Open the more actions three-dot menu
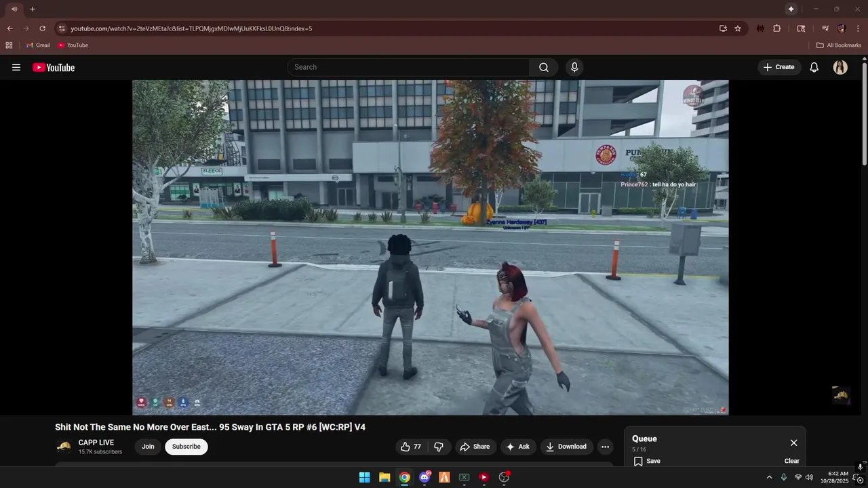Viewport: 868px width, 488px height. pos(605,447)
